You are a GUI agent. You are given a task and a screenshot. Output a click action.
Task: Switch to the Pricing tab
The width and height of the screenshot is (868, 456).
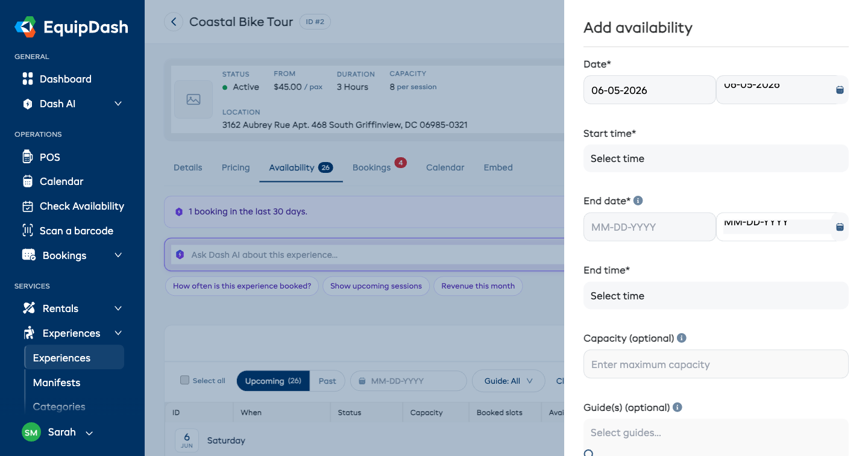coord(236,167)
